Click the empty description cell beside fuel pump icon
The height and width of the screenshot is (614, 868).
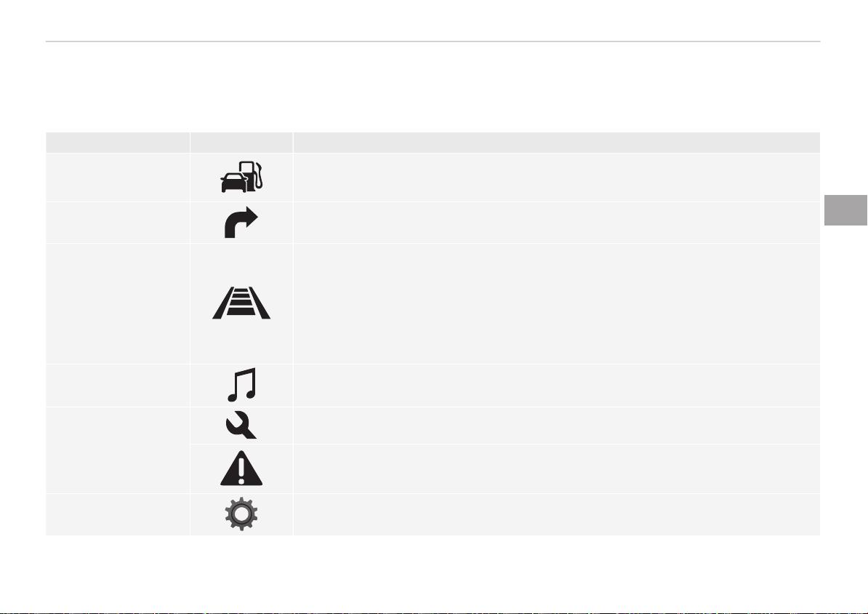click(556, 178)
